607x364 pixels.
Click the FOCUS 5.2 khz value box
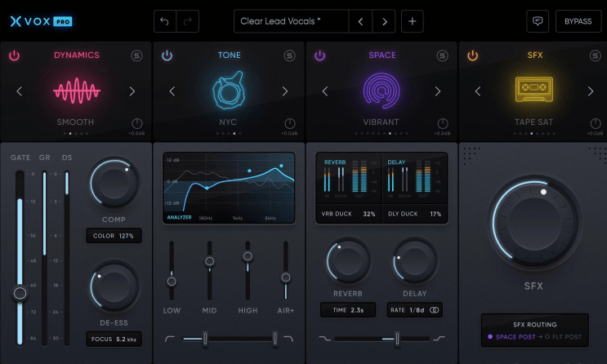[x=114, y=340]
